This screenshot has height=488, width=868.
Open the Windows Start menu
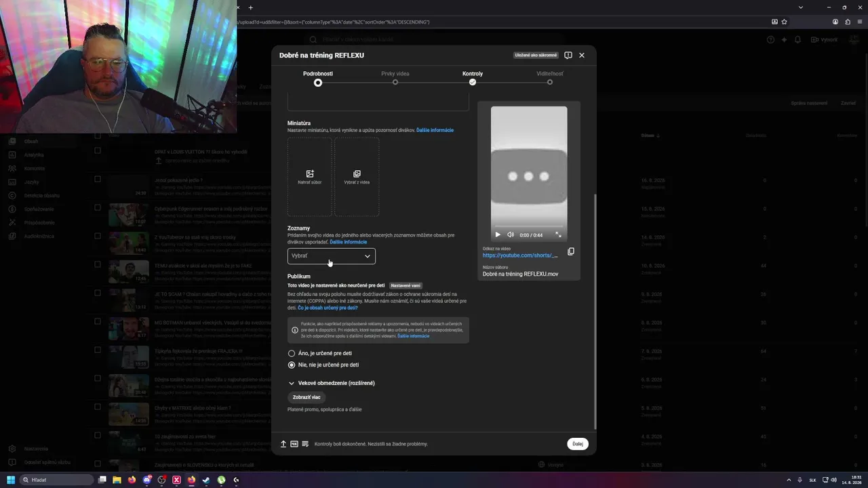click(11, 480)
